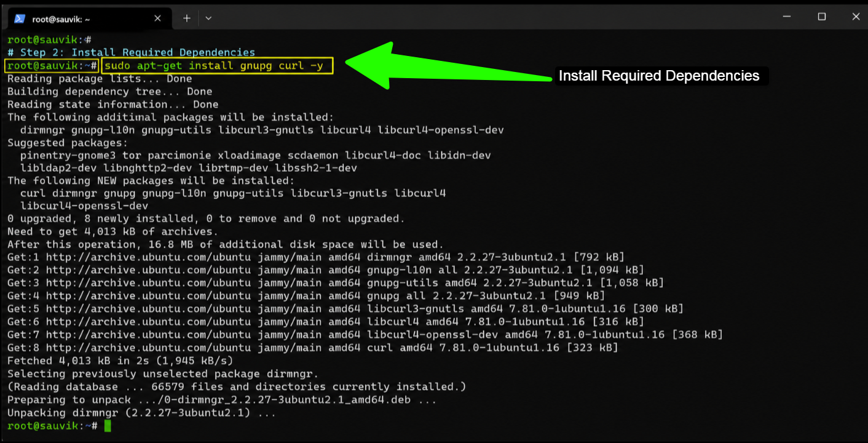Viewport: 868px width, 443px height.
Task: Click the green cursor at the last prompt
Action: pyautogui.click(x=108, y=426)
